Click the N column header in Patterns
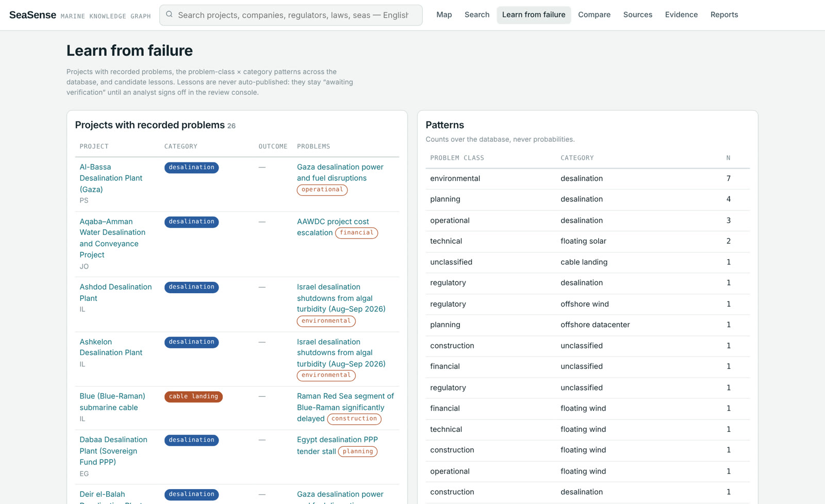Viewport: 825px width, 504px height. click(728, 158)
